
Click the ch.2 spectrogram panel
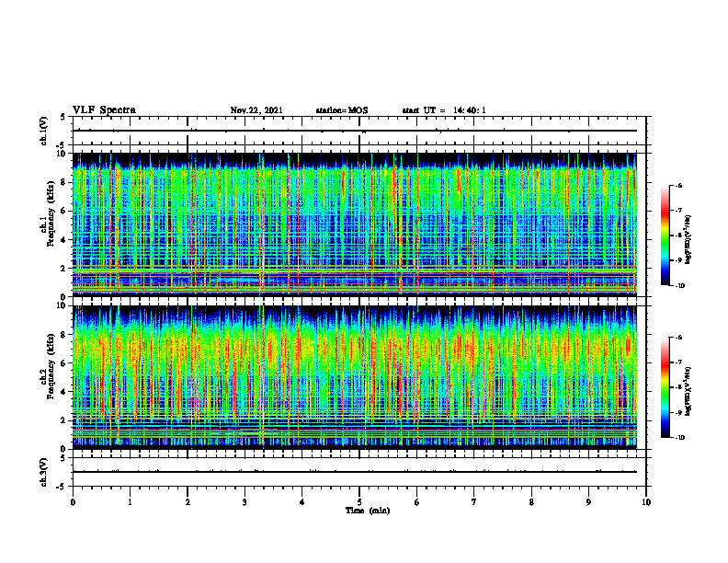pyautogui.click(x=355, y=377)
